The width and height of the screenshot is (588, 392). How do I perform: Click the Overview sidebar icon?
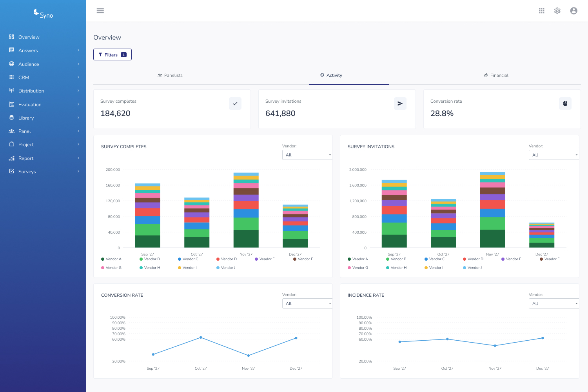(x=12, y=37)
